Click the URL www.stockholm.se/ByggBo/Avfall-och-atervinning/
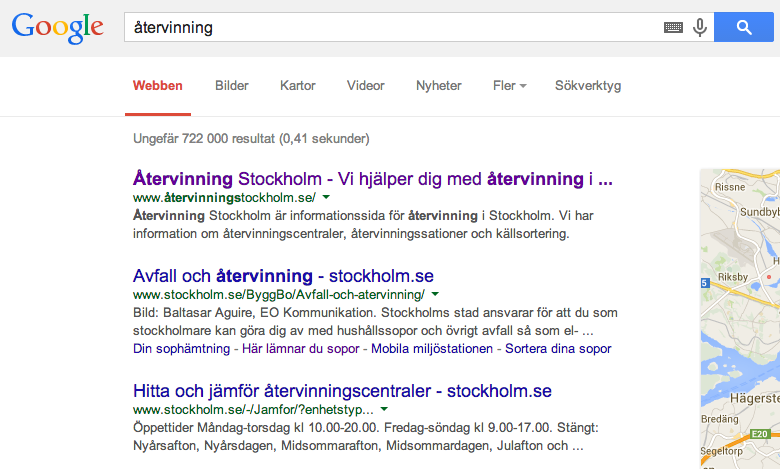The image size is (780, 469). click(x=279, y=294)
